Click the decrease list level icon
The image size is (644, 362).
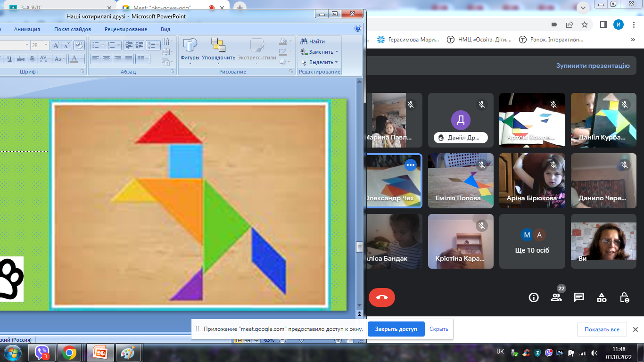point(129,45)
